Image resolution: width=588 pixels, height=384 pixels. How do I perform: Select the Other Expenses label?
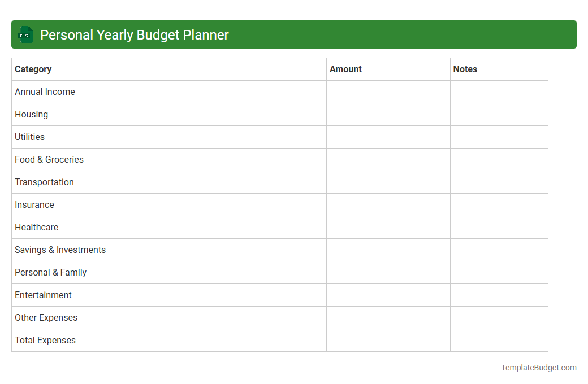coord(46,317)
